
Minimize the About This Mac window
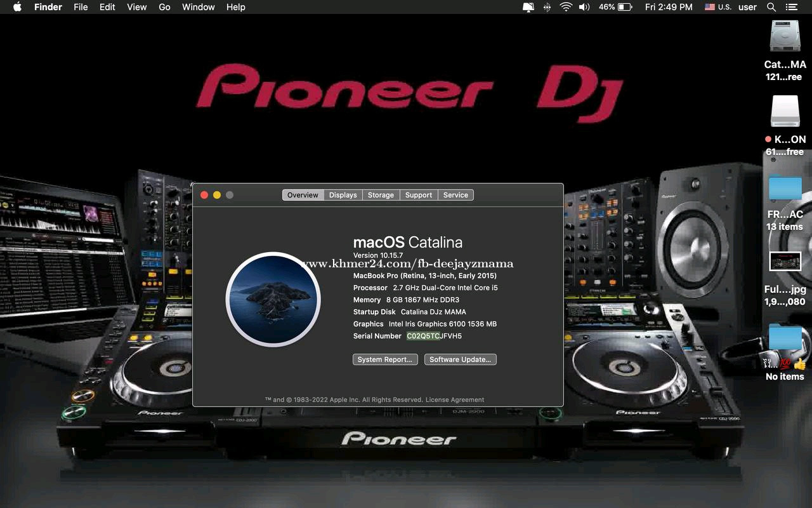click(x=217, y=195)
